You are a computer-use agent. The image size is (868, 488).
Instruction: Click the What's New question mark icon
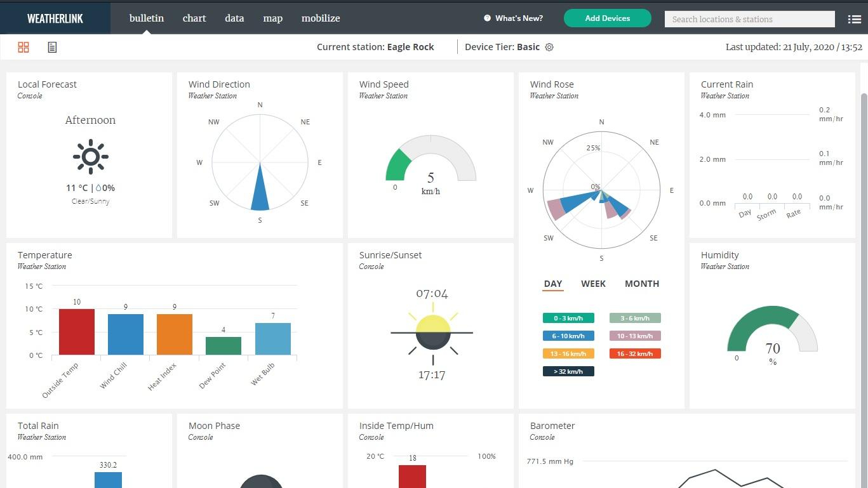click(x=487, y=18)
